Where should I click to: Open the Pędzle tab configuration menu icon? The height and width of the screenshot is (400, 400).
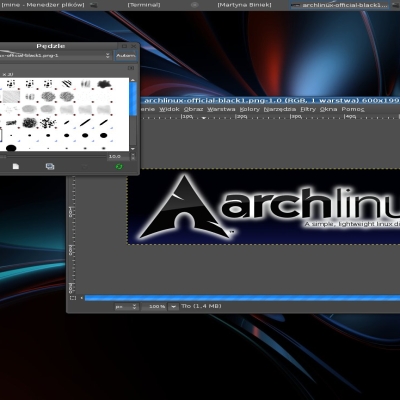click(x=131, y=68)
